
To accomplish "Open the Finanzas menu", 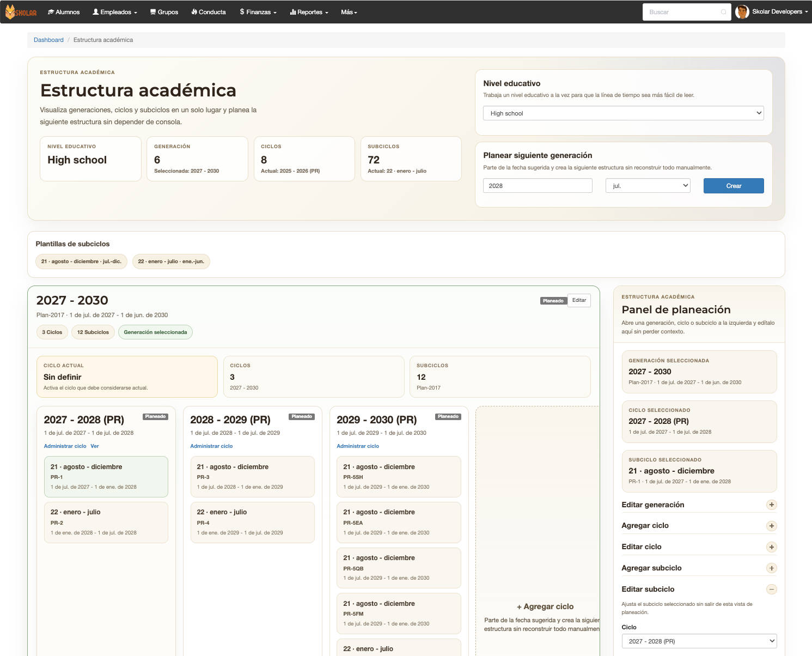I will (258, 12).
